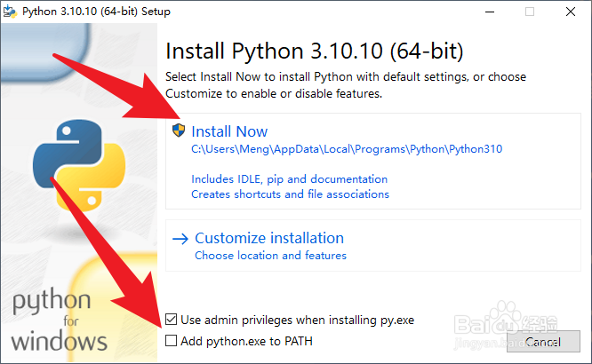592x364 pixels.
Task: Click 'Creates shortcuts and file associations' text
Action: coord(290,194)
